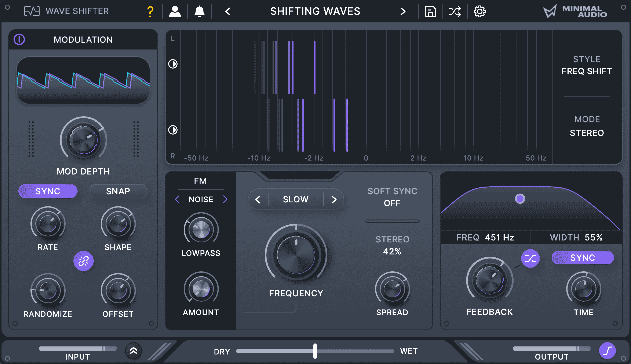The width and height of the screenshot is (631, 364).
Task: Check notifications with the bell icon
Action: tap(199, 11)
